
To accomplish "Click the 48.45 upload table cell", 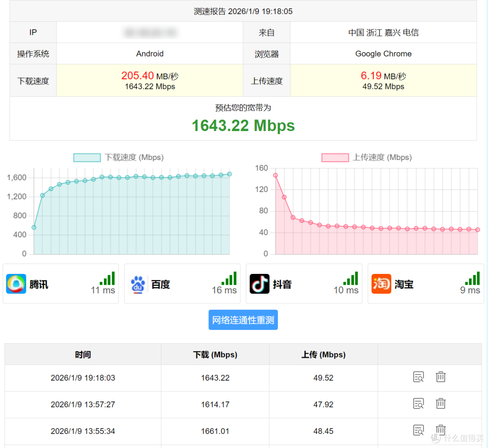I will pos(324,431).
